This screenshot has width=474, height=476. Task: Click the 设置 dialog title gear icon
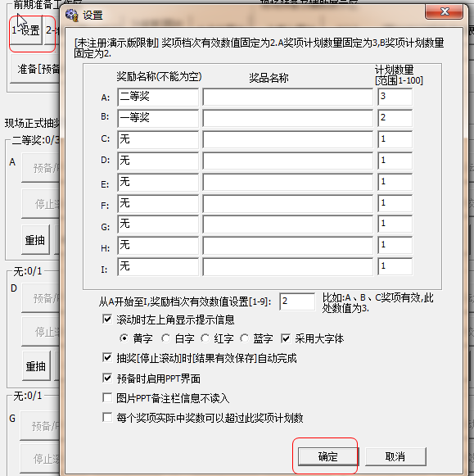(x=72, y=16)
